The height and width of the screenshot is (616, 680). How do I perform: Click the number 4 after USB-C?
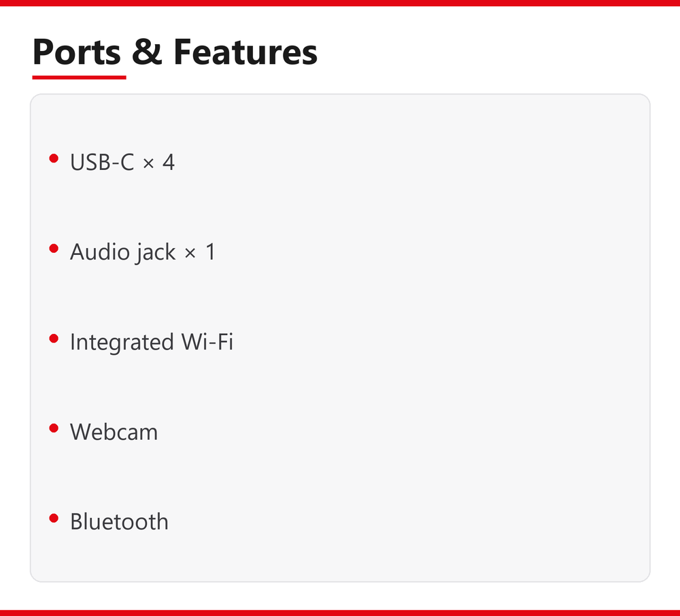pos(169,162)
